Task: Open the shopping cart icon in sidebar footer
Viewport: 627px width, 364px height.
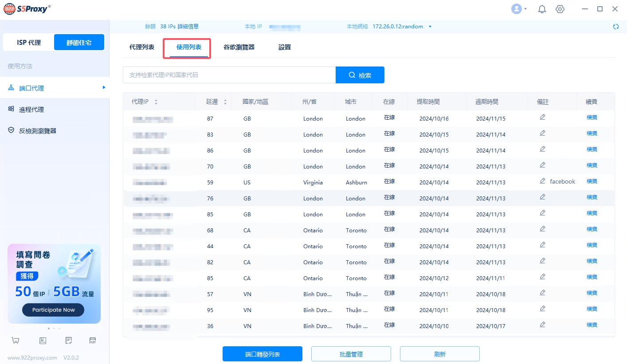Action: [x=16, y=341]
